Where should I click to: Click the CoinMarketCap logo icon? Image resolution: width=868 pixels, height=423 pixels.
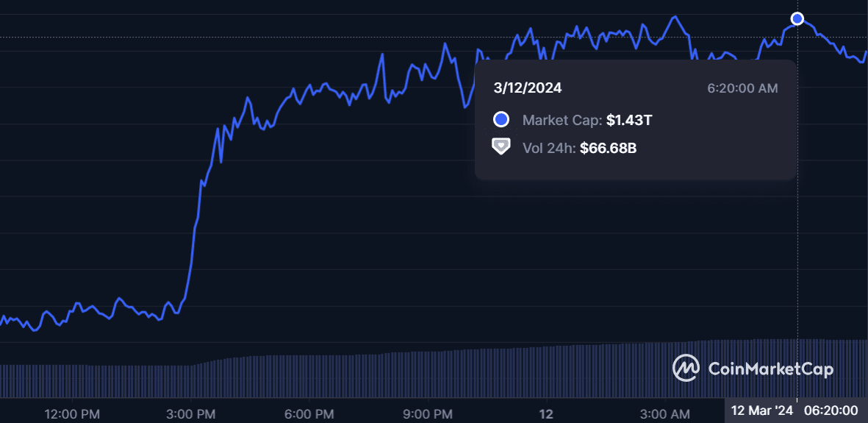point(686,368)
